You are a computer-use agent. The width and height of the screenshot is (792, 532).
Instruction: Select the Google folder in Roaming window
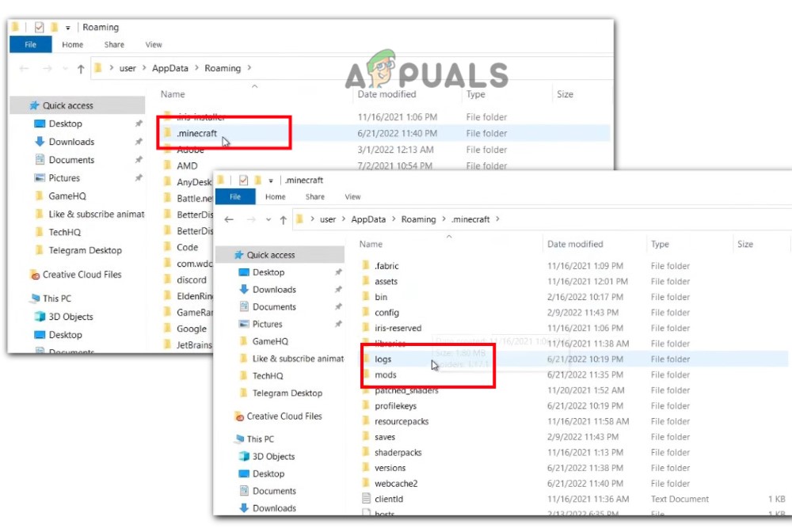[x=192, y=329]
